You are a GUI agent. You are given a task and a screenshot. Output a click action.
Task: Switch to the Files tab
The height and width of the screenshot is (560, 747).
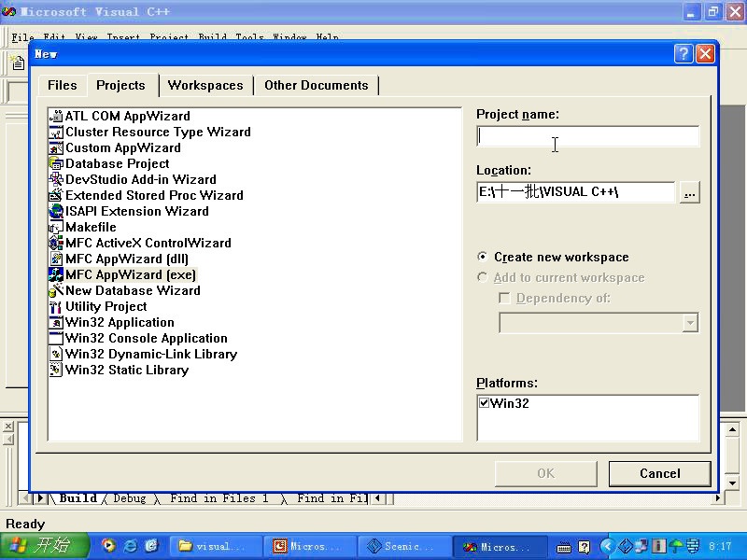coord(63,85)
